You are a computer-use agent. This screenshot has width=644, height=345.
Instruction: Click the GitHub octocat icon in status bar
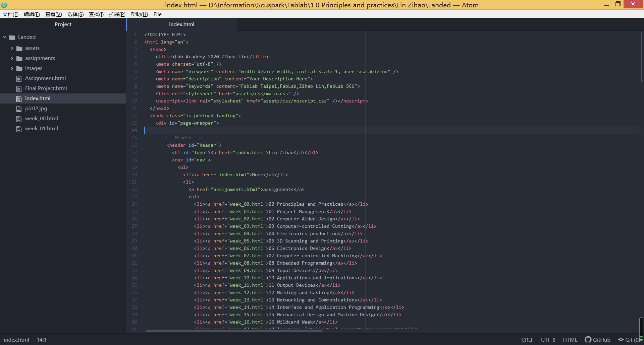coord(588,340)
